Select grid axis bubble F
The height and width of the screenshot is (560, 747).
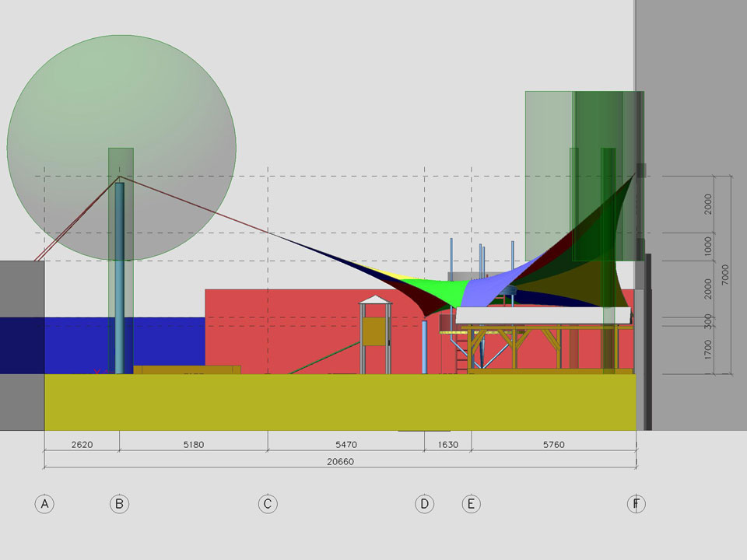pyautogui.click(x=636, y=504)
